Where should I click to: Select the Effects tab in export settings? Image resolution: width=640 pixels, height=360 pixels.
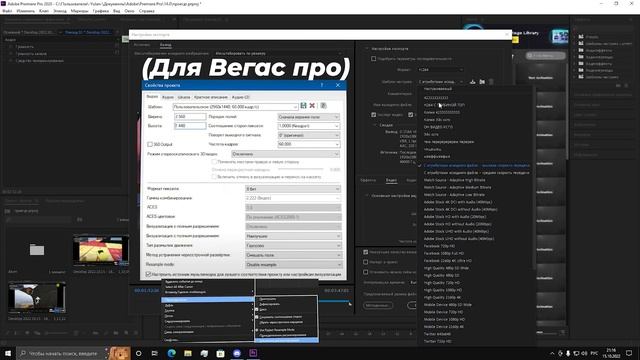tap(368, 180)
